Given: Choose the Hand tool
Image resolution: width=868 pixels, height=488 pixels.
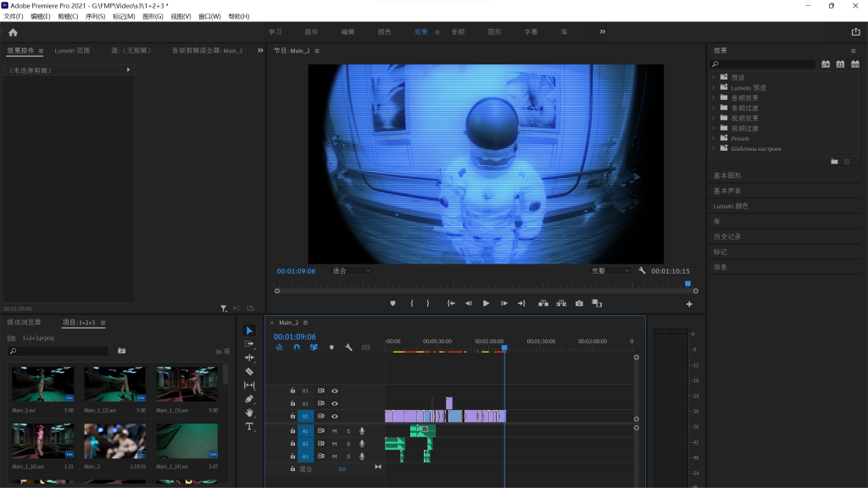Looking at the screenshot, I should tap(249, 413).
